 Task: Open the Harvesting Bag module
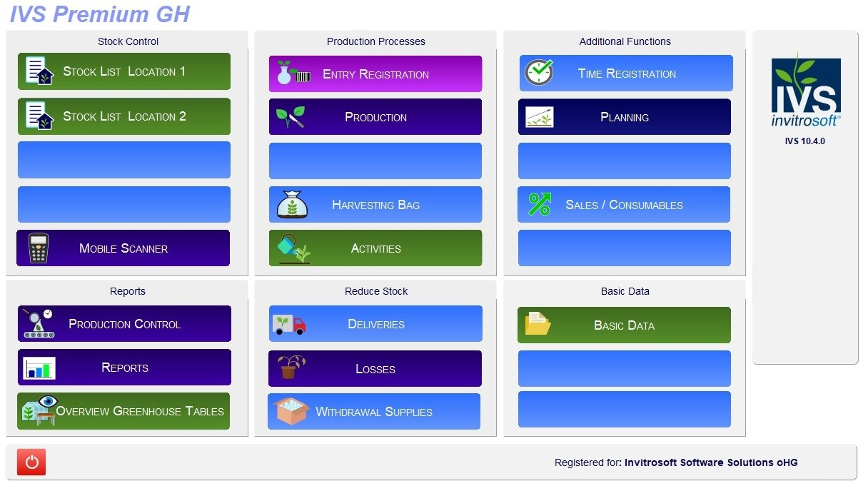375,205
